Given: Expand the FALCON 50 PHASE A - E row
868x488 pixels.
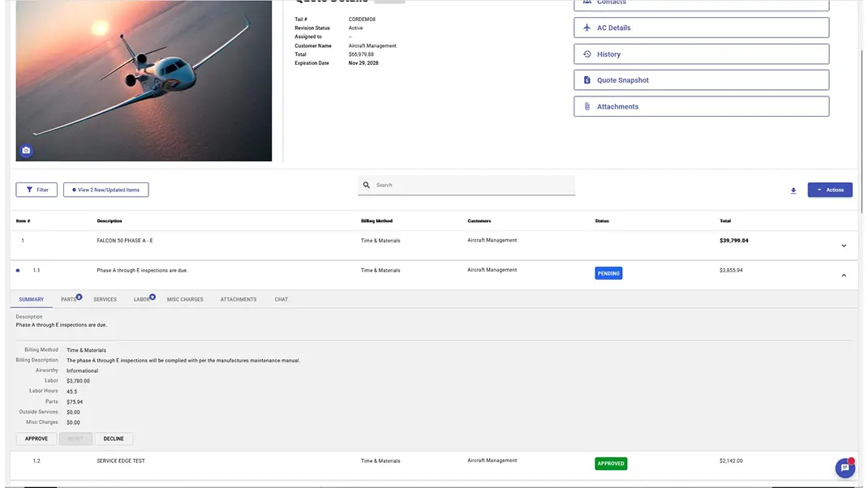Looking at the screenshot, I should [844, 246].
